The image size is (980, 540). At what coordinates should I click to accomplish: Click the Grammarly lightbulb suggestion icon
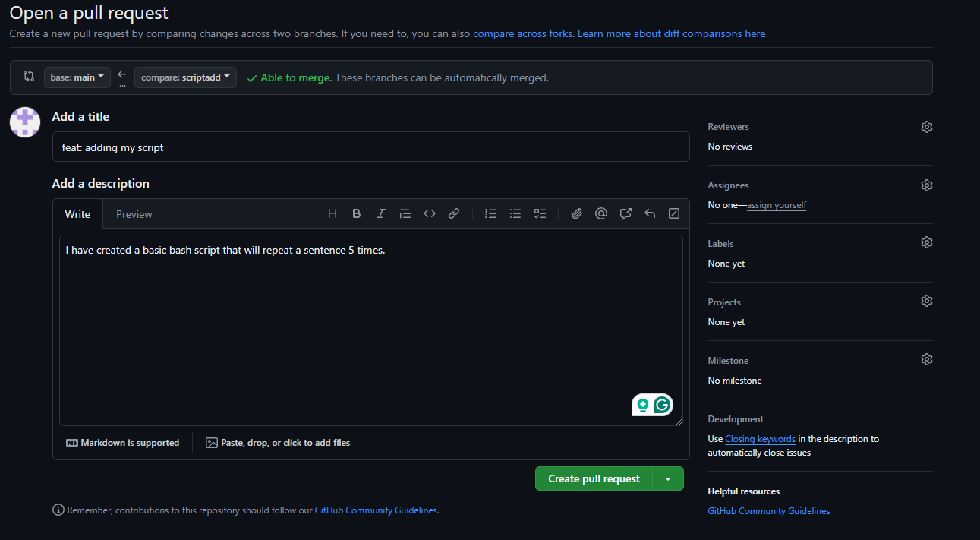tap(643, 405)
